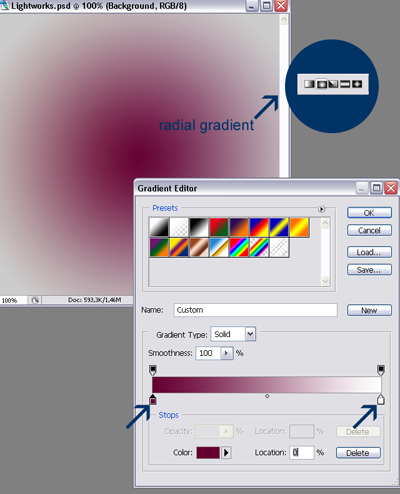400x494 pixels.
Task: Pick the blue, red, yellow gradient preset
Action: (x=259, y=227)
